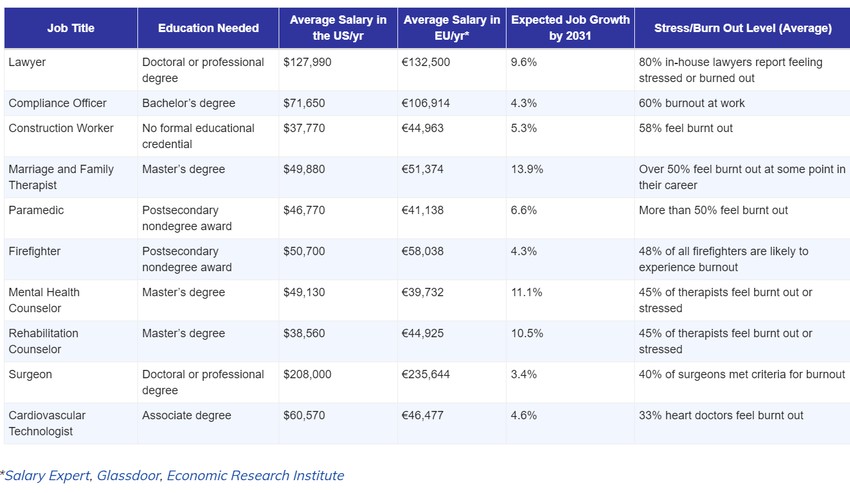850x493 pixels.
Task: Click the Salary Expert, Glassdoor source footnote
Action: coord(172,475)
